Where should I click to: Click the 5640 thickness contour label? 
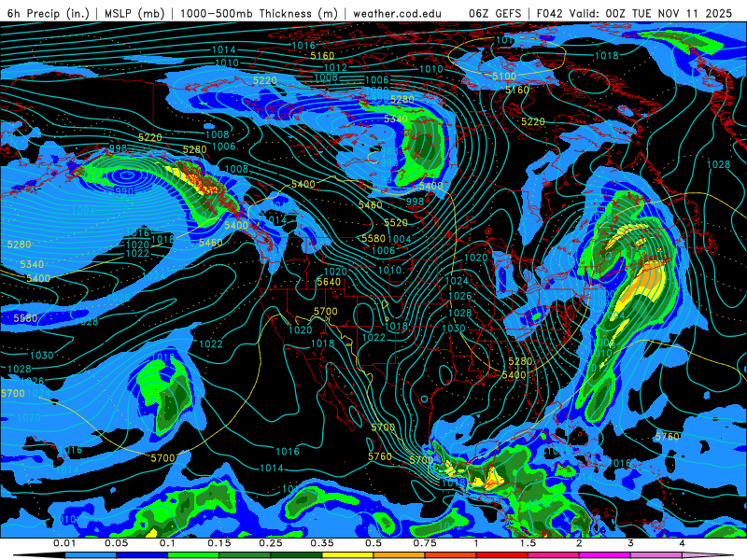(x=329, y=282)
